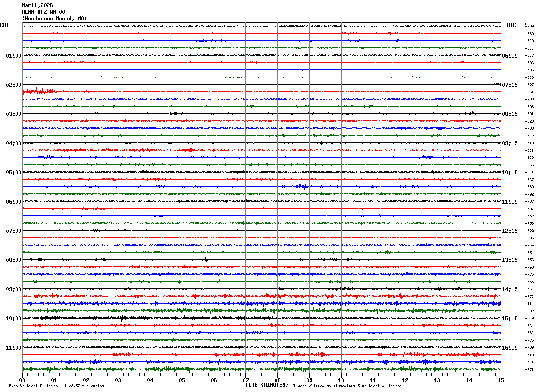Click the (Henderson Mound, MO) location label
The height and width of the screenshot is (392, 536).
[54, 19]
